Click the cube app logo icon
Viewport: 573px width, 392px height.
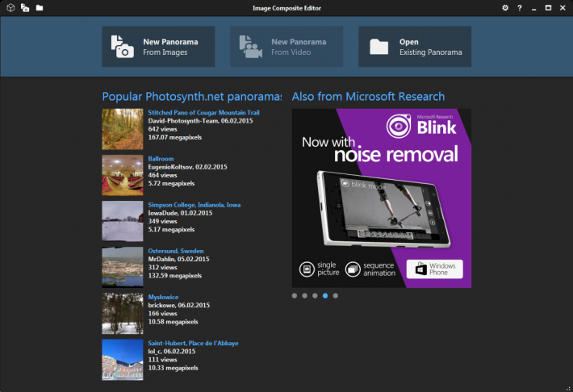tap(10, 8)
